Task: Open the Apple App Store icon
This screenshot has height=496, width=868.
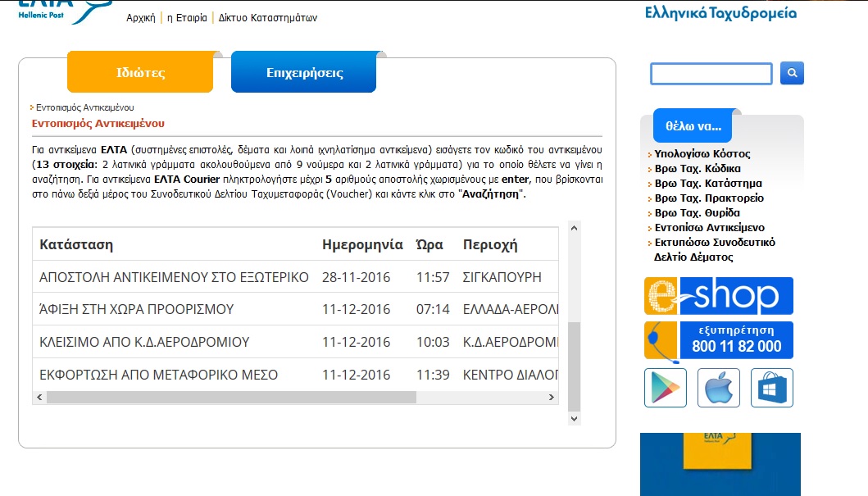Action: 719,388
